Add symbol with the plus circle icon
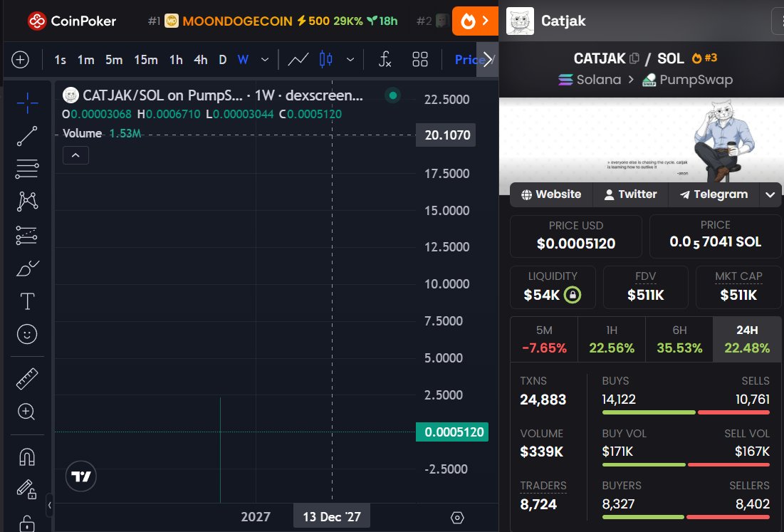The image size is (784, 532). 20,60
